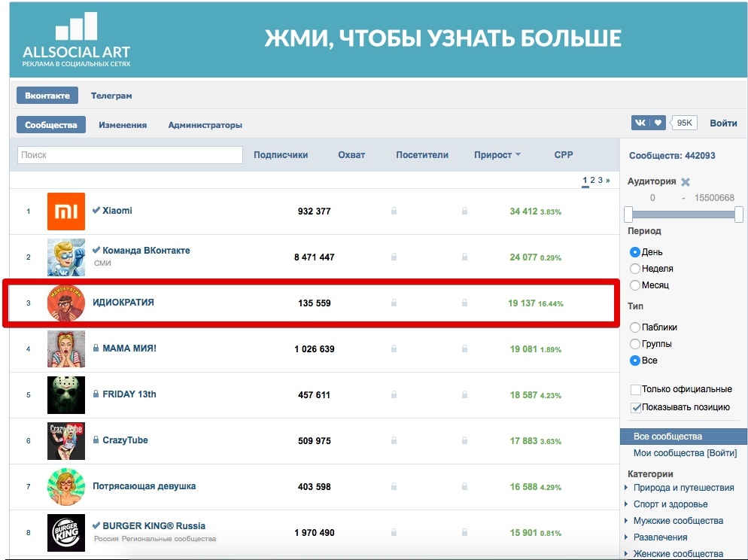Switch to the Телеграм tab

tap(111, 96)
